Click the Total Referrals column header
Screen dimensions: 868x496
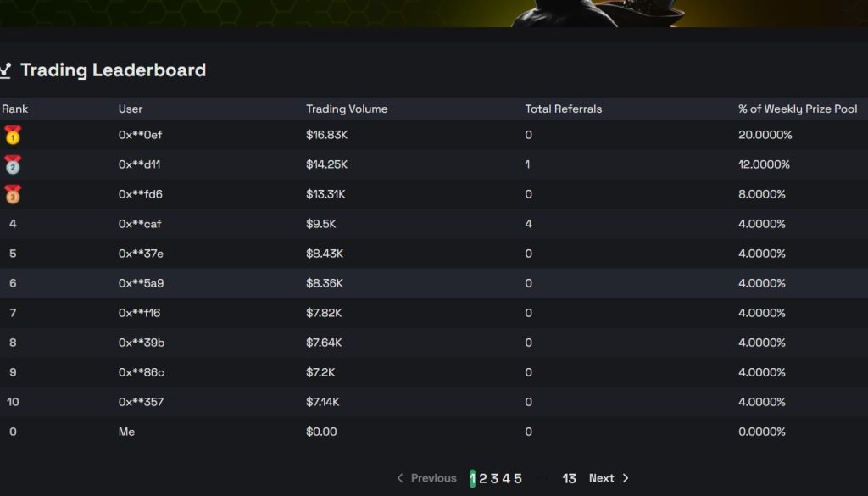click(564, 109)
